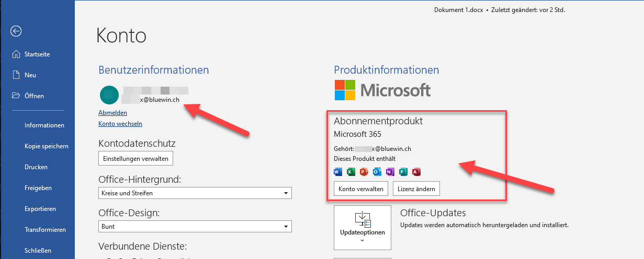This screenshot has width=644, height=259.
Task: Click the Konto wechseln link
Action: (x=120, y=124)
